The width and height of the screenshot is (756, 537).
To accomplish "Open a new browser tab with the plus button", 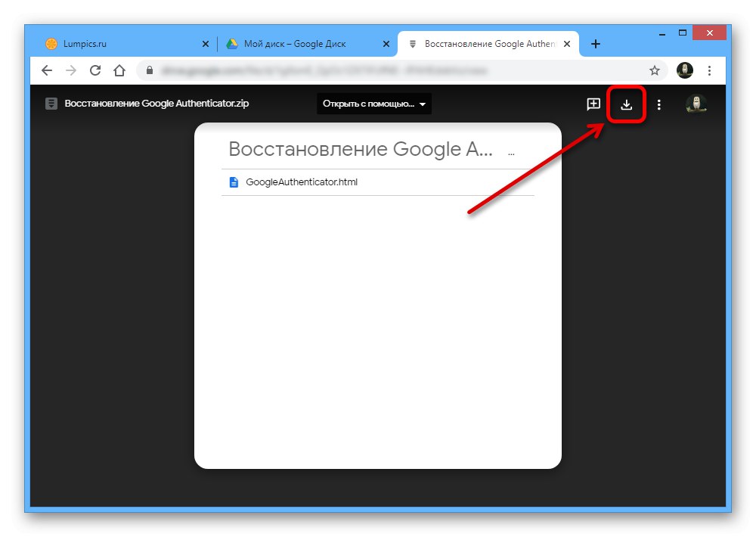I will 596,44.
